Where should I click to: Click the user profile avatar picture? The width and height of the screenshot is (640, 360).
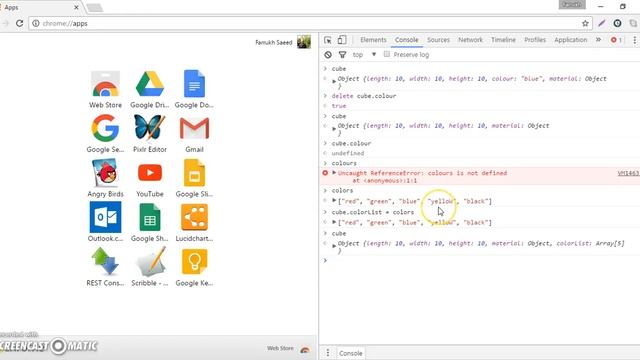(304, 42)
